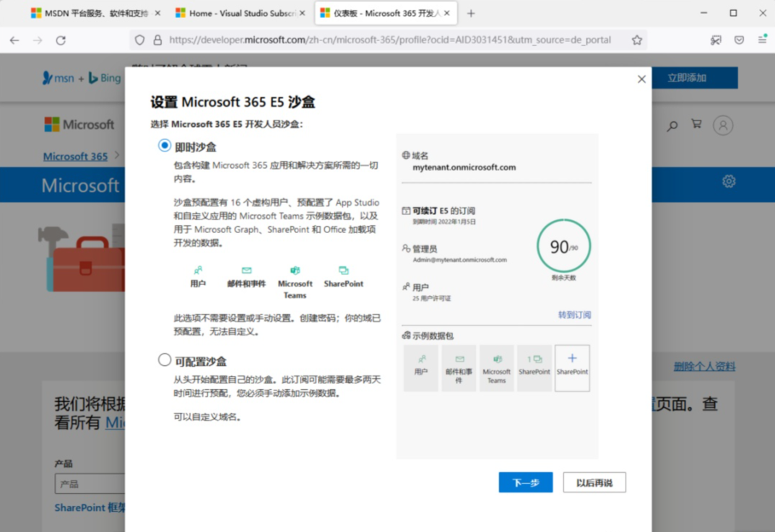
Task: Open a new browser tab
Action: point(471,14)
